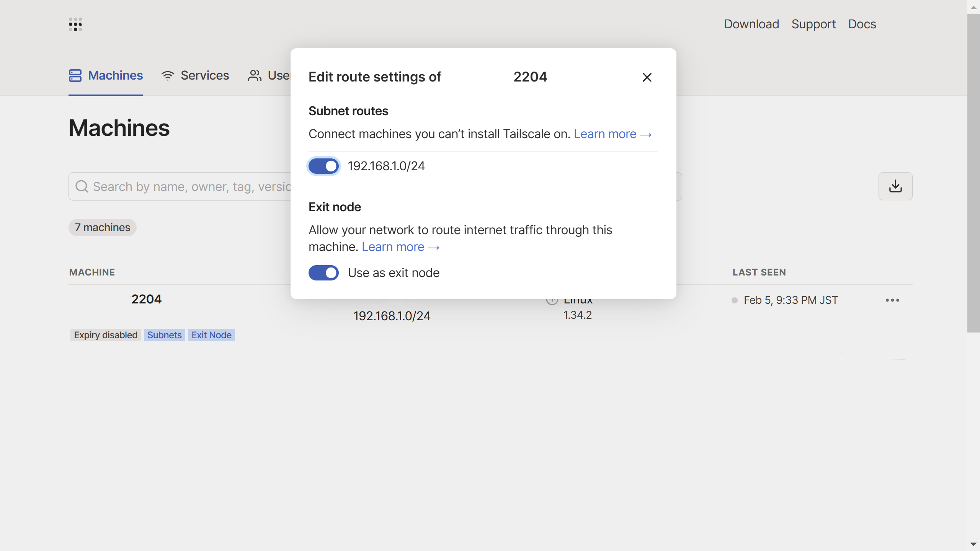
Task: Click the Exit Node badge on machine 2204
Action: pyautogui.click(x=211, y=335)
